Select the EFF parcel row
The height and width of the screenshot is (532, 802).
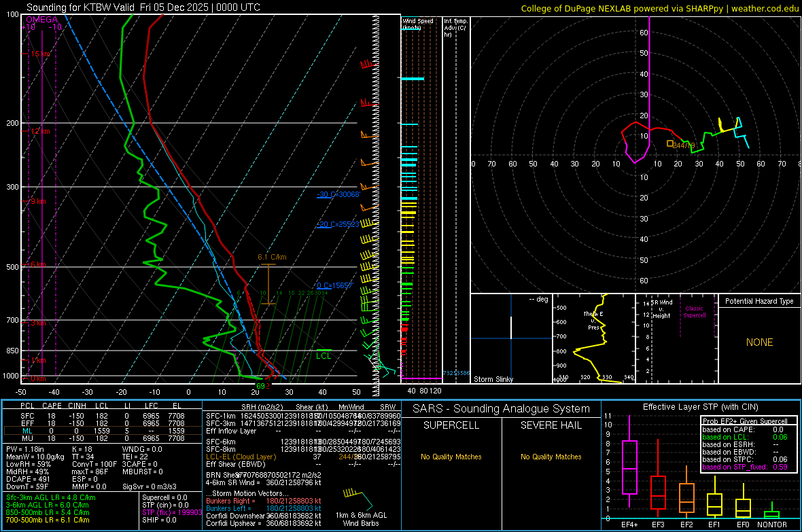click(103, 423)
